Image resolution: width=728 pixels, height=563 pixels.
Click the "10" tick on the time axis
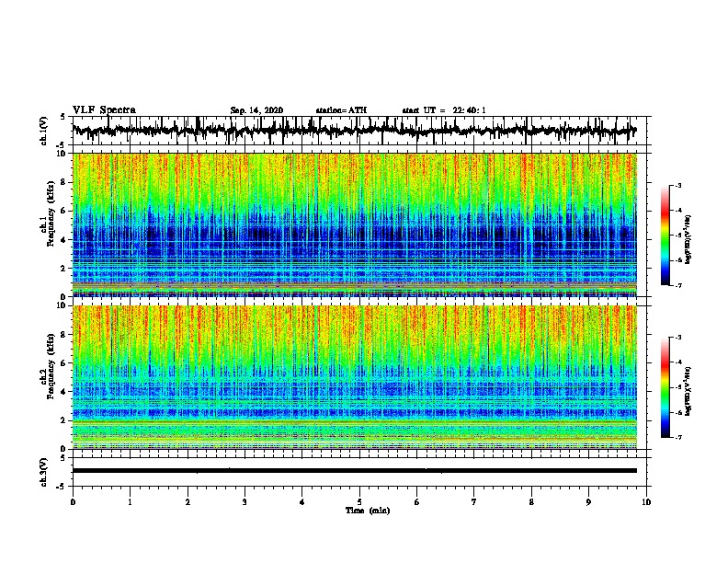point(646,502)
